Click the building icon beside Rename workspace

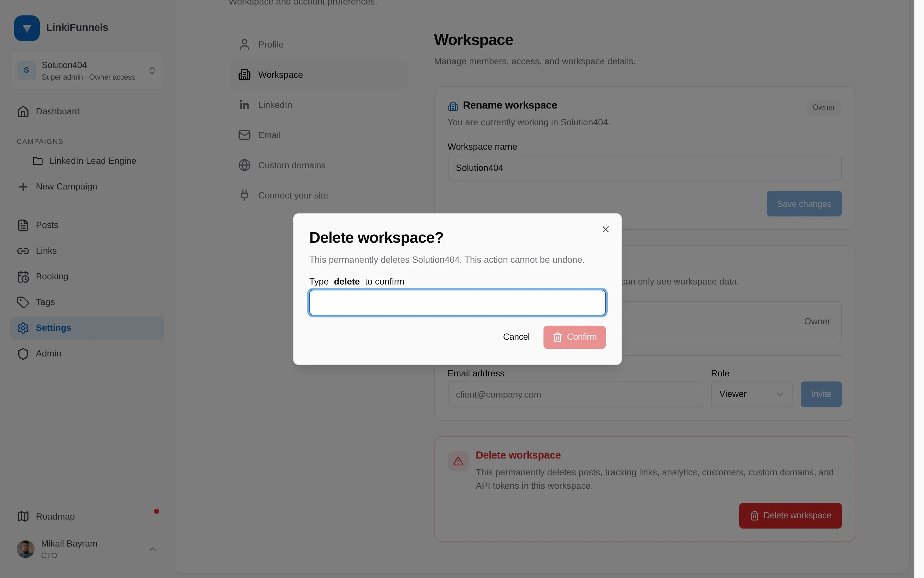(453, 106)
